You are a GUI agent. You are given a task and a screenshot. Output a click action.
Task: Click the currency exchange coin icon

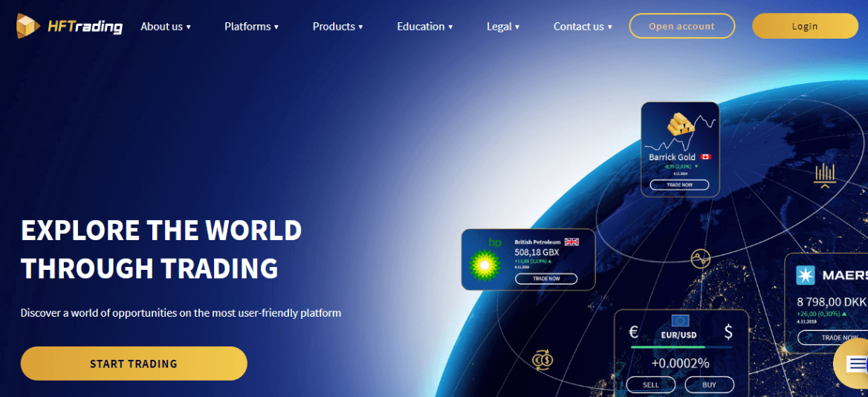click(x=542, y=360)
